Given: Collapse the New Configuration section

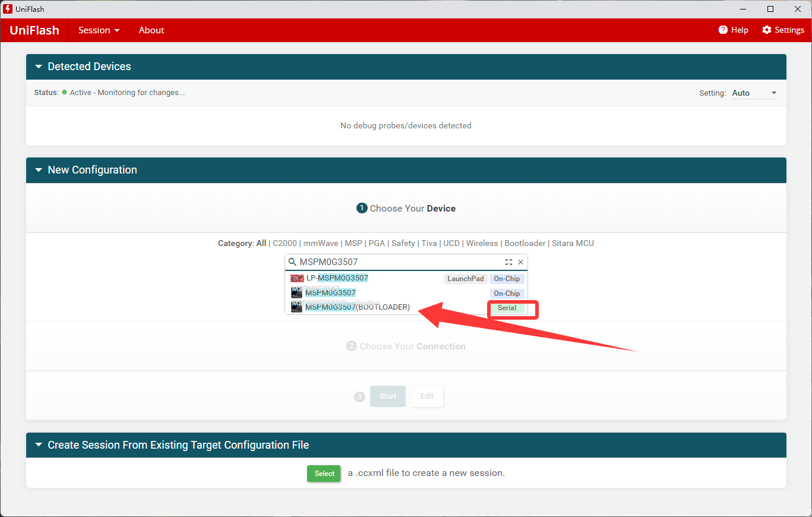Looking at the screenshot, I should tap(39, 170).
